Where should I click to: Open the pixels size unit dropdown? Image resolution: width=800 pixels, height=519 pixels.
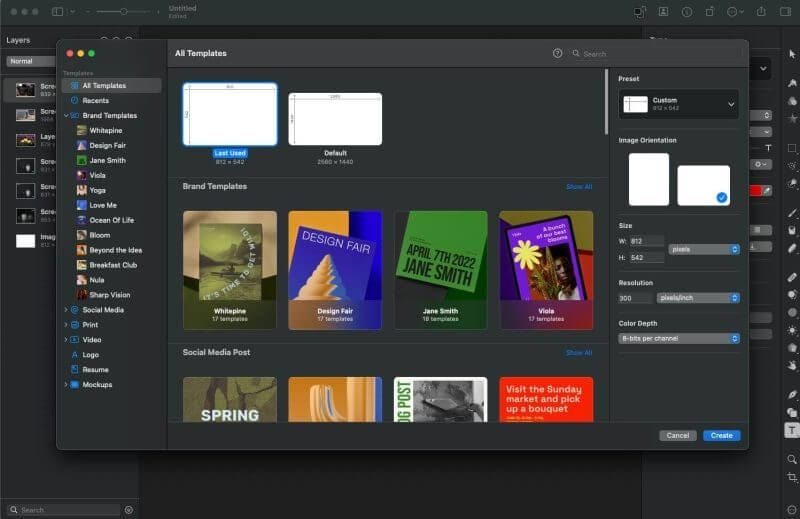[704, 249]
